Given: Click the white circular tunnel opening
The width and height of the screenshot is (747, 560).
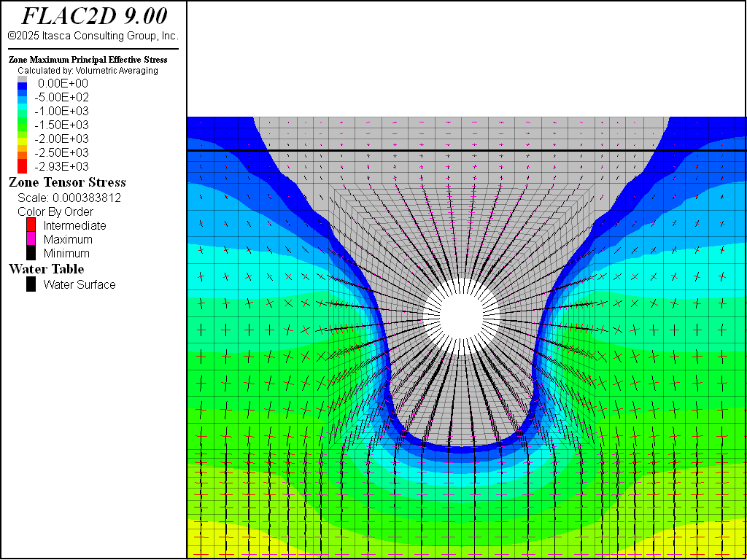Looking at the screenshot, I should [x=462, y=316].
